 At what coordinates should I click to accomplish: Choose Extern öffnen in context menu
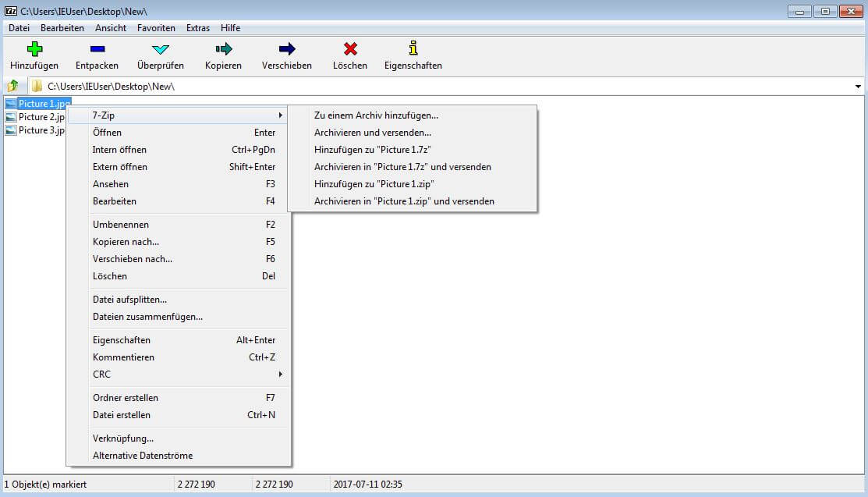click(x=179, y=167)
